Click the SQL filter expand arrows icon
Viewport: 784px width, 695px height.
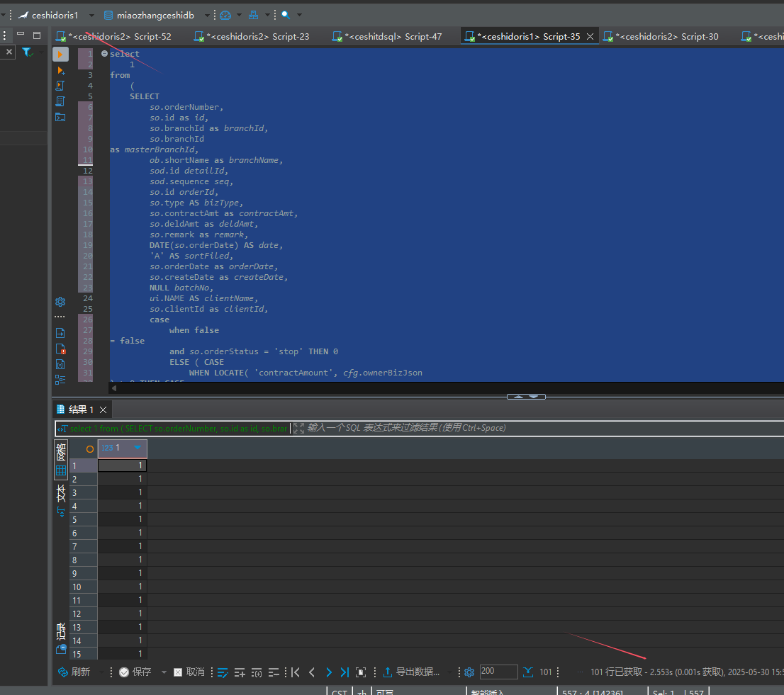(x=298, y=428)
